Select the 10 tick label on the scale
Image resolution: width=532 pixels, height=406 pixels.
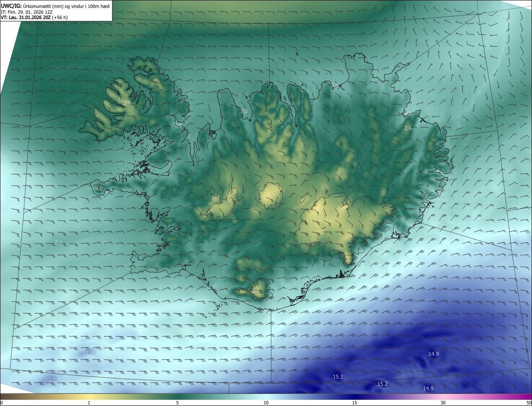266,403
